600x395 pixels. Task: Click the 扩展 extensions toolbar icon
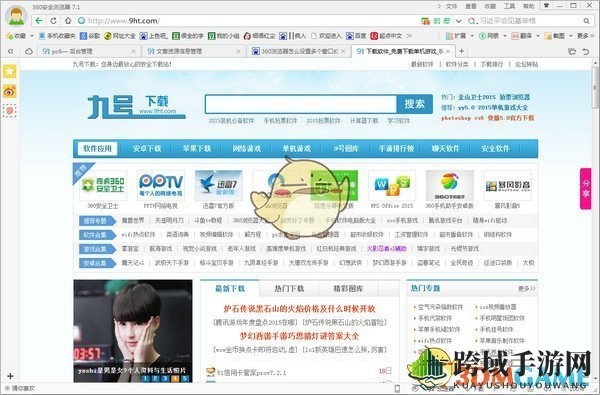[456, 36]
